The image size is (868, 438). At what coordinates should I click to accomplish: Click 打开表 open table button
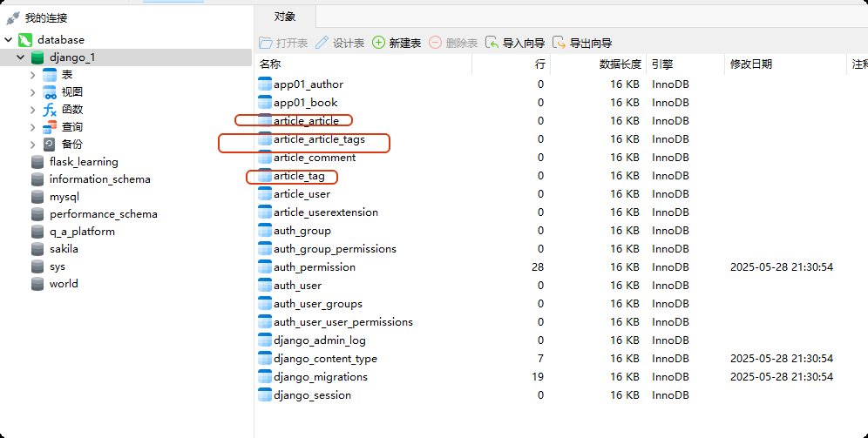[x=283, y=44]
